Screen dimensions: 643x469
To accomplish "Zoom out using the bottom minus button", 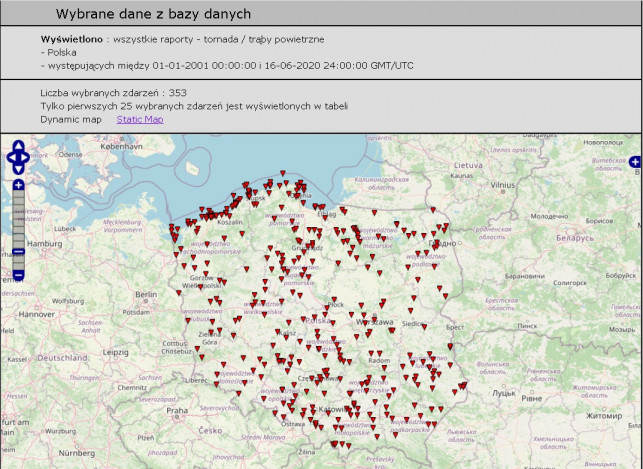I will pos(18,274).
